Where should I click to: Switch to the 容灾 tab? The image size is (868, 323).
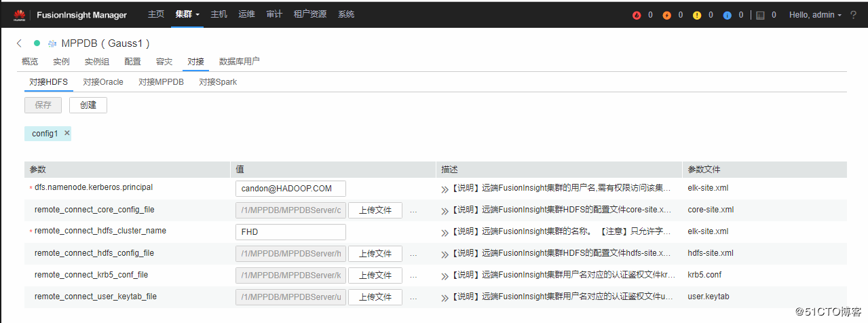point(164,62)
